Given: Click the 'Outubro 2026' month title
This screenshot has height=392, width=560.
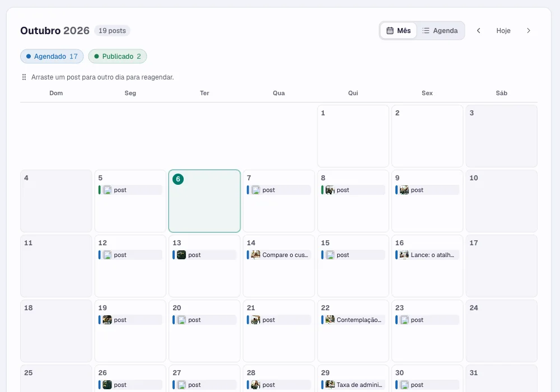Looking at the screenshot, I should coord(55,31).
